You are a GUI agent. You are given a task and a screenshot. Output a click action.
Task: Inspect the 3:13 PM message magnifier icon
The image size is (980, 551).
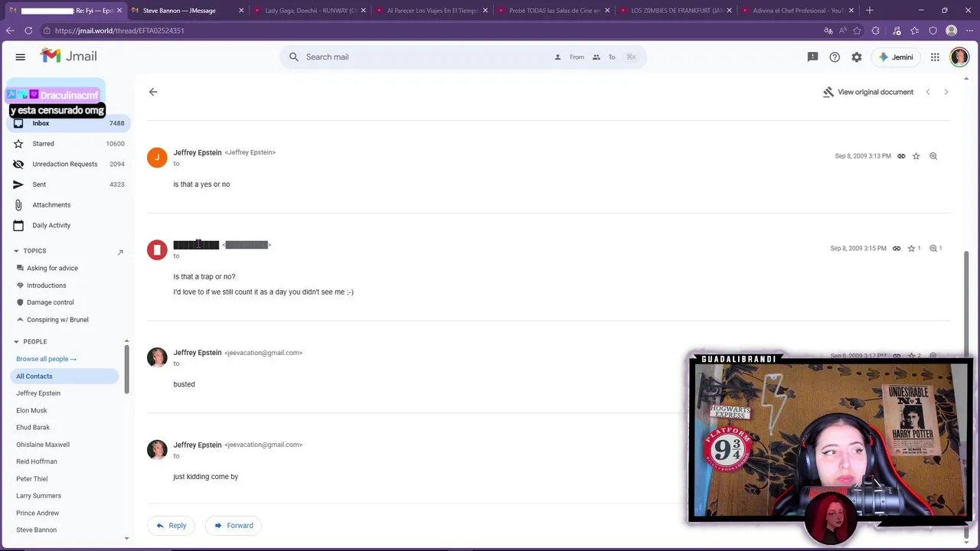click(933, 156)
